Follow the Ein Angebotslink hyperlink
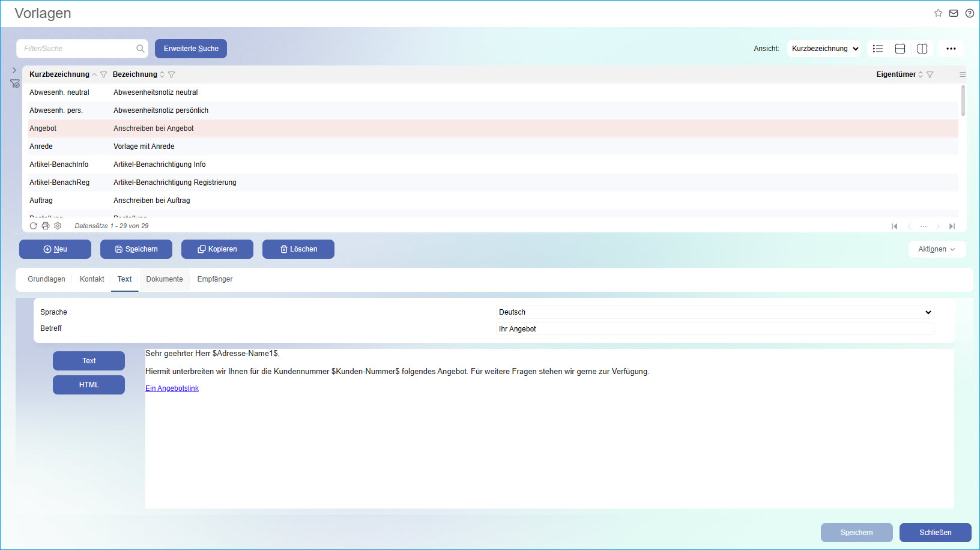980x550 pixels. [x=172, y=388]
